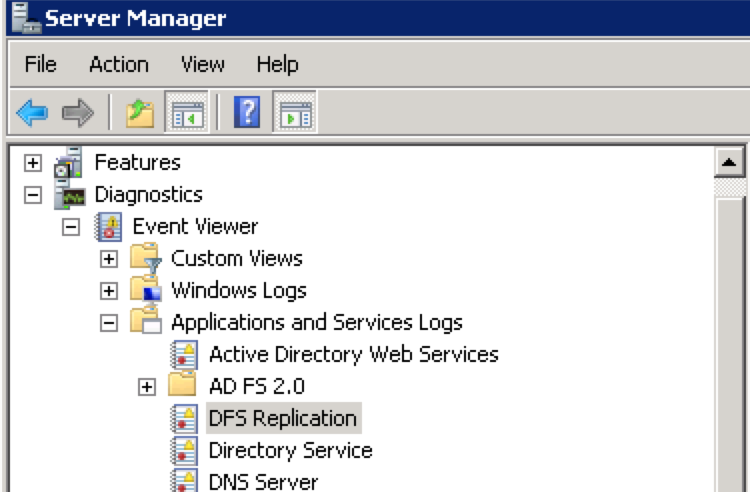This screenshot has width=750, height=492.
Task: Click the Diagnostics monitor icon
Action: click(x=70, y=195)
